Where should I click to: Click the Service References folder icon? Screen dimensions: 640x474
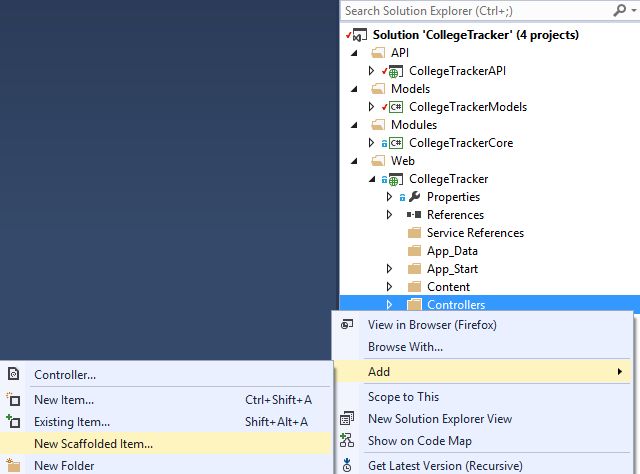[x=414, y=233]
